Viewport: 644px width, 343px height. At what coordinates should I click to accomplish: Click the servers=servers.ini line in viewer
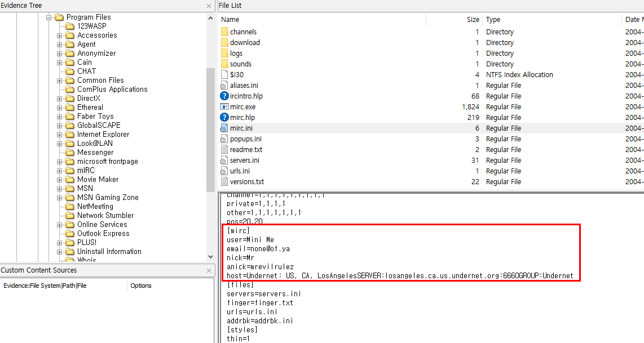(264, 294)
